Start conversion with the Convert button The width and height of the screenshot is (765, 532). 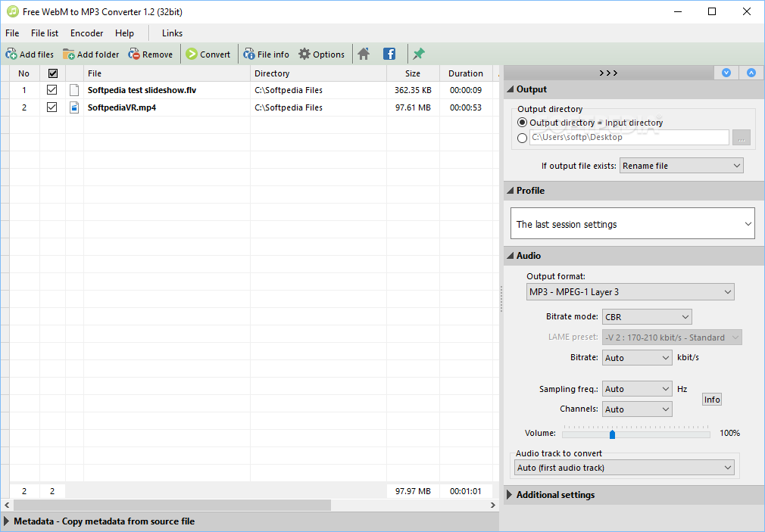coord(208,54)
